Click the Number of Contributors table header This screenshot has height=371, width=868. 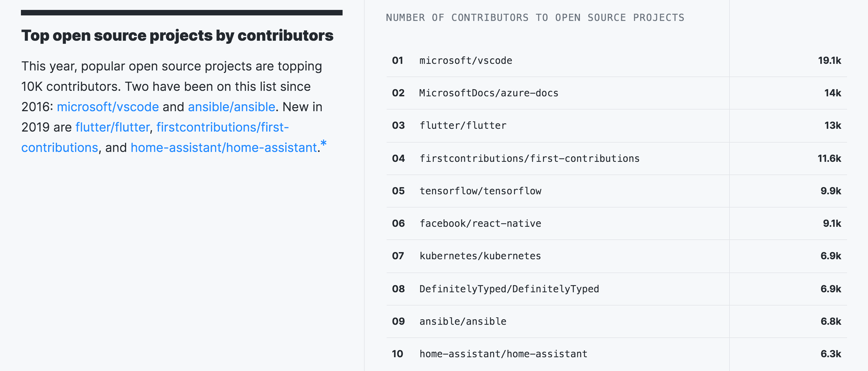coord(535,18)
